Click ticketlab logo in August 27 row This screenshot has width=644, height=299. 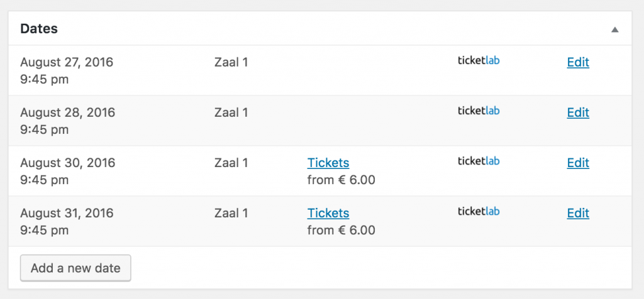(479, 61)
